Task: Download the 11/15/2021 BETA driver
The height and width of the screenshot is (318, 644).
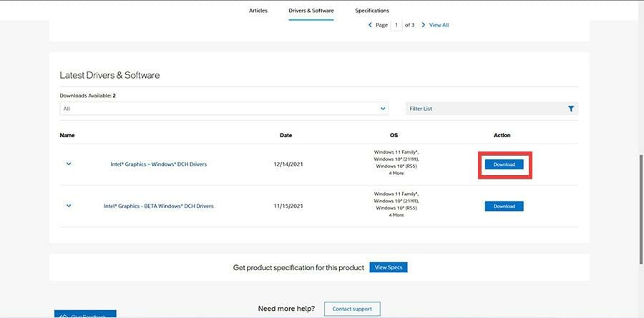Action: pyautogui.click(x=504, y=206)
